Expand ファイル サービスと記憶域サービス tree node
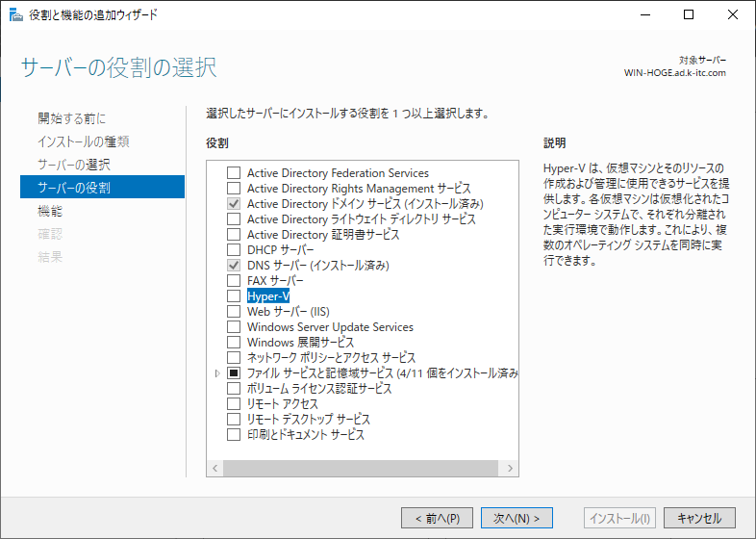Image resolution: width=756 pixels, height=539 pixels. click(x=217, y=373)
